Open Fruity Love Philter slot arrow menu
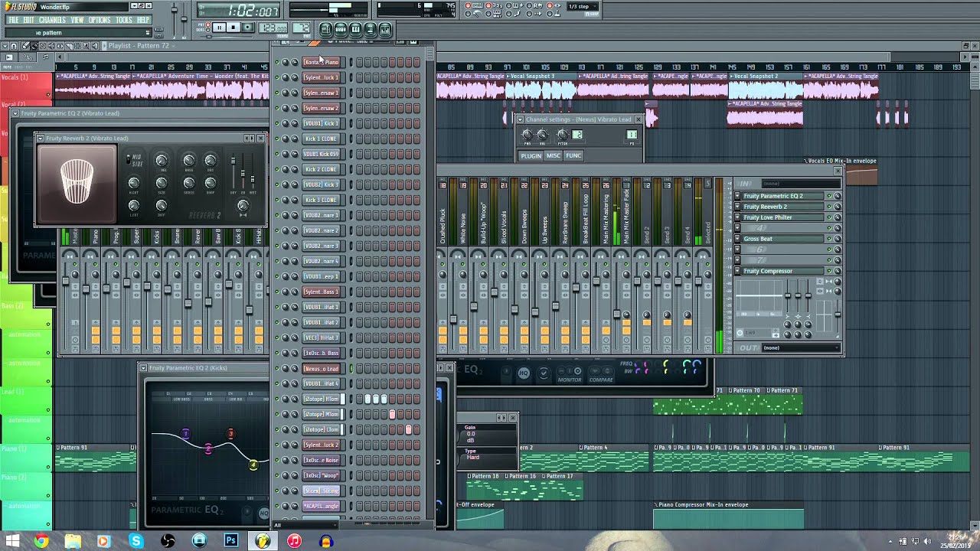Viewport: 980px width, 551px height. tap(737, 217)
